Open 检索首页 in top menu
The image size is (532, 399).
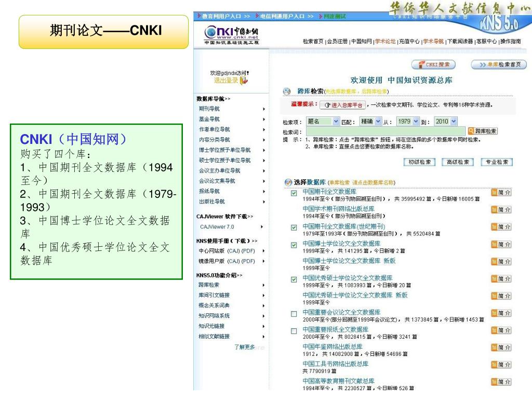(313, 42)
